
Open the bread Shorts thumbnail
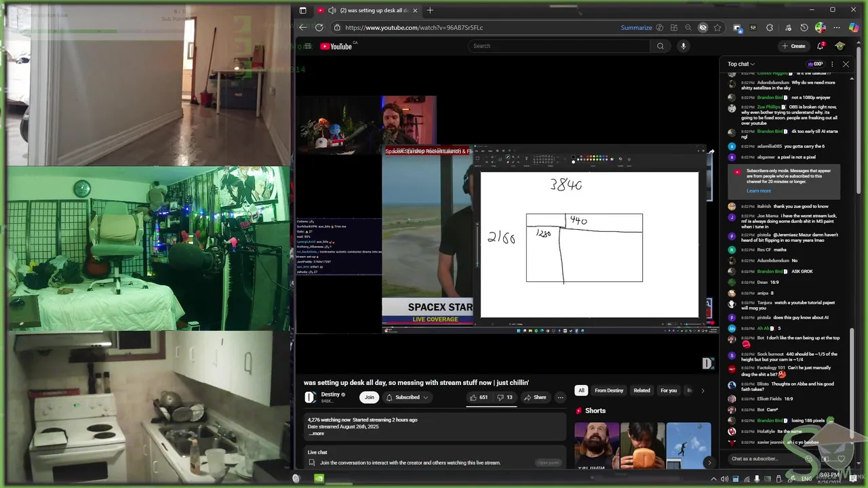point(643,446)
